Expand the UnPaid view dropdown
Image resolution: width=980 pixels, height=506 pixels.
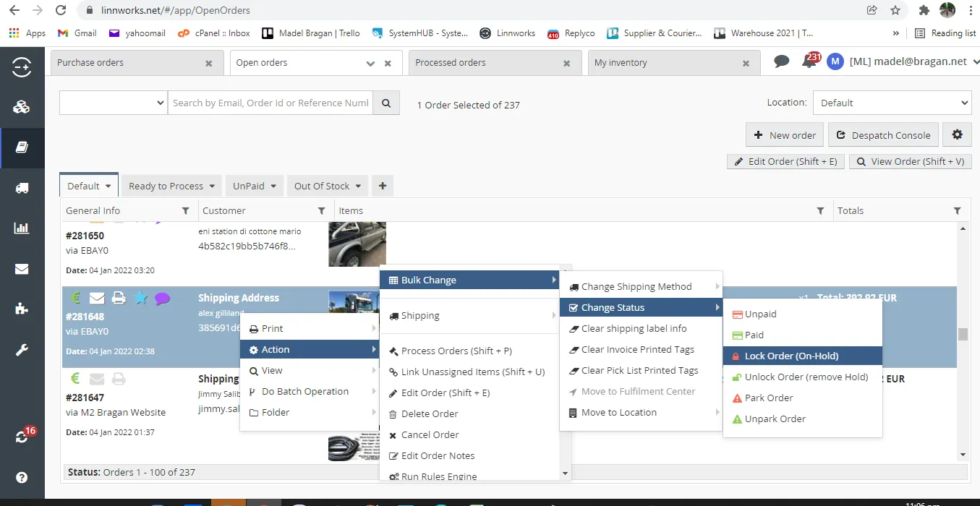point(273,186)
